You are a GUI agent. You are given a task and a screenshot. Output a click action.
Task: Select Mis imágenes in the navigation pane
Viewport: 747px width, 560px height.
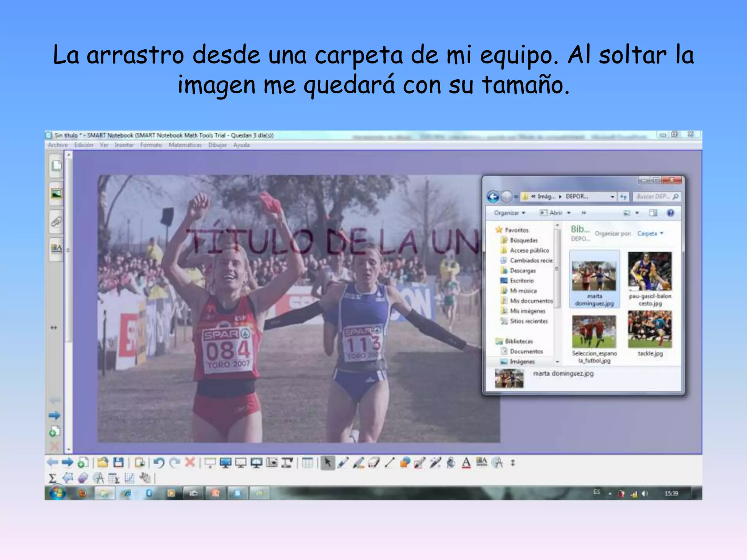pyautogui.click(x=527, y=311)
